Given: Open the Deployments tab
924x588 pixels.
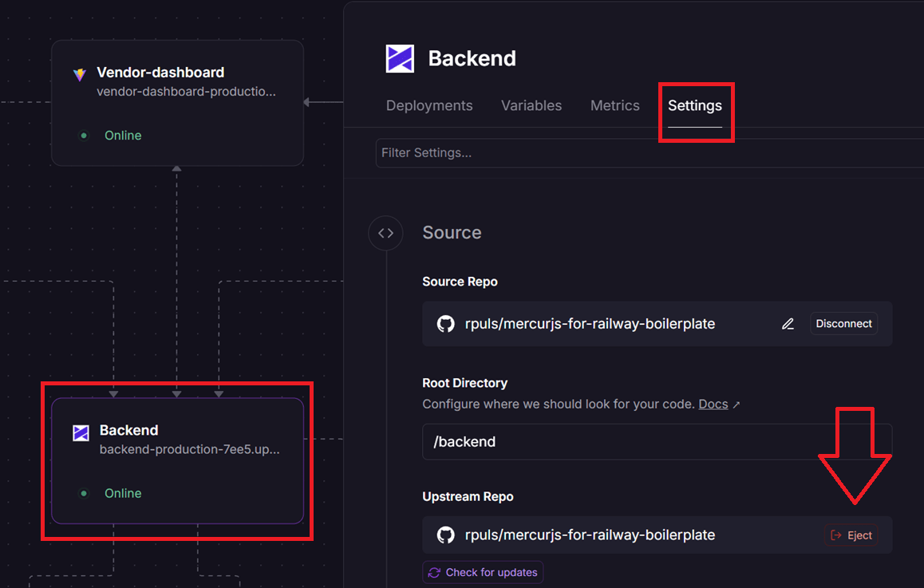Looking at the screenshot, I should pos(429,105).
